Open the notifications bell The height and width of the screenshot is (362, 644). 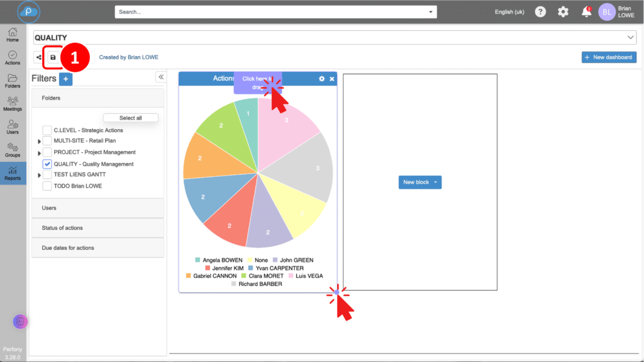[586, 12]
